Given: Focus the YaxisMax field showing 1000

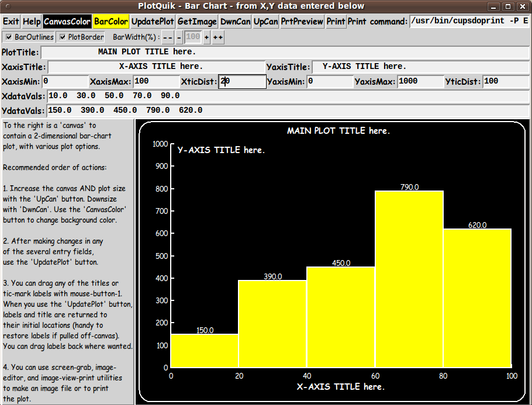Looking at the screenshot, I should 420,82.
